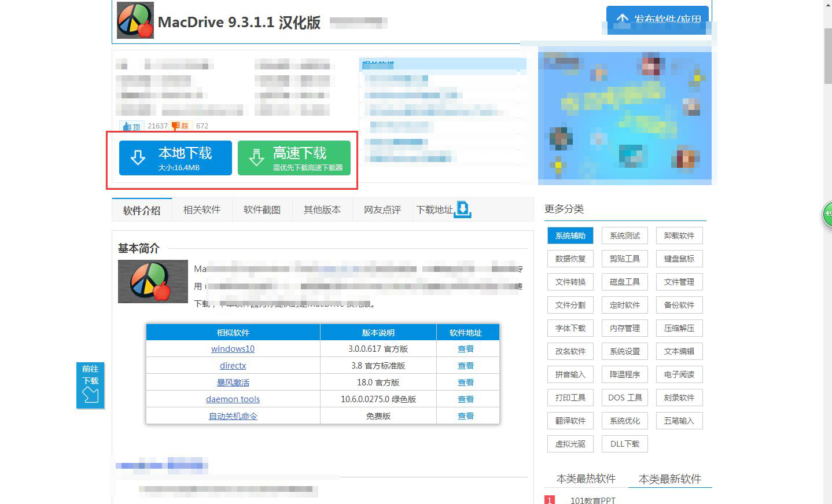
Task: Open the 101教育PPT list entry
Action: [x=593, y=500]
